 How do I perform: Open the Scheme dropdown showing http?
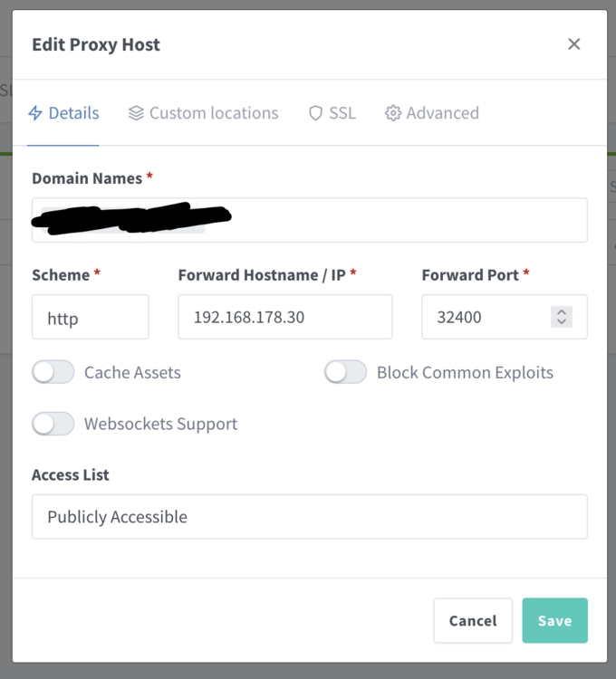tap(91, 317)
